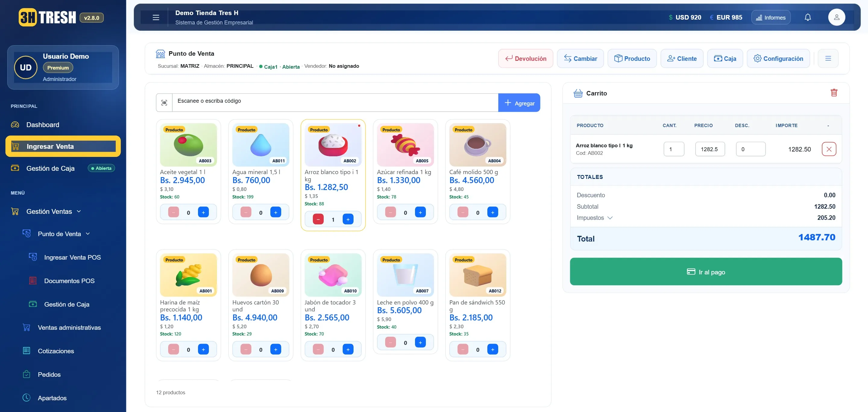Add one Leche en polvo with plus

pos(420,343)
